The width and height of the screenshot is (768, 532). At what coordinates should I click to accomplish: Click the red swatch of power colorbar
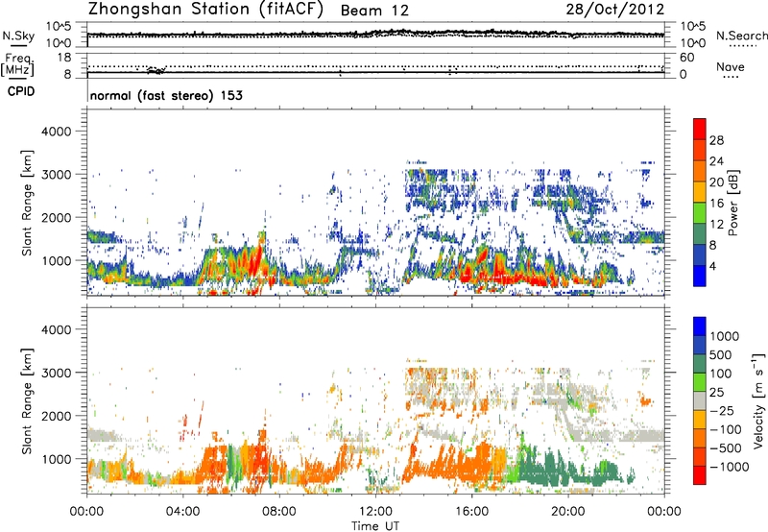tap(700, 129)
